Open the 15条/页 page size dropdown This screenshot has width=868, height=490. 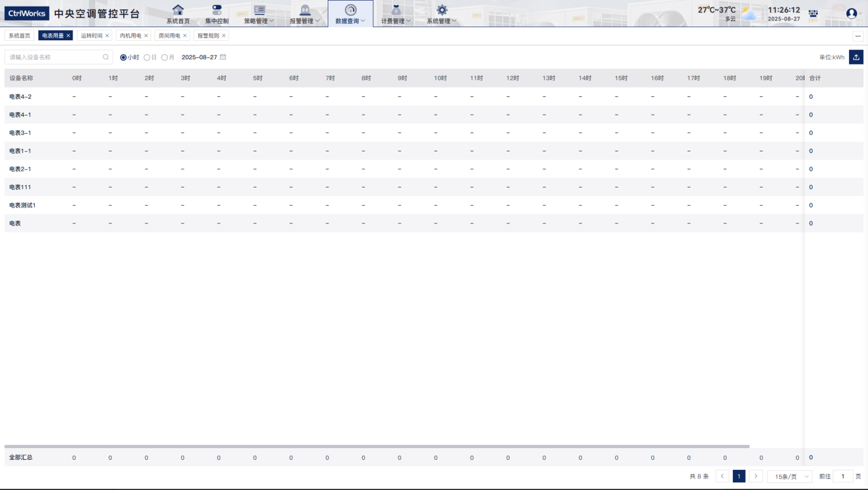(790, 476)
